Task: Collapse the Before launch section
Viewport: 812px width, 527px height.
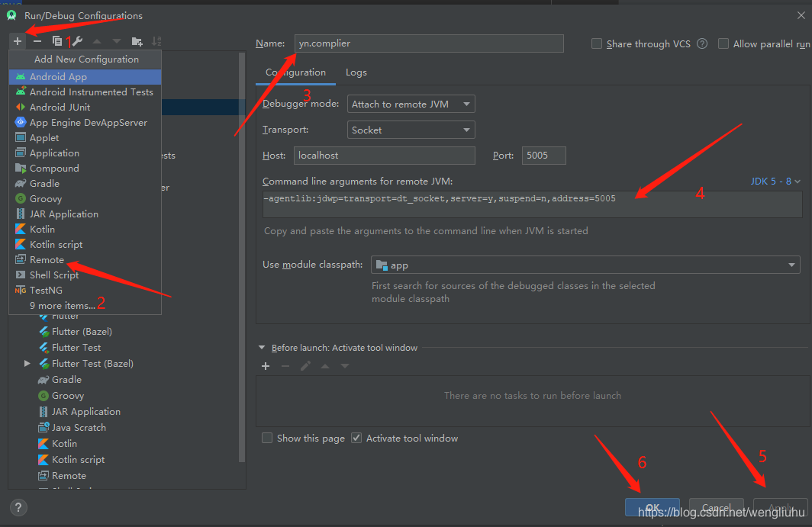Action: [x=262, y=348]
